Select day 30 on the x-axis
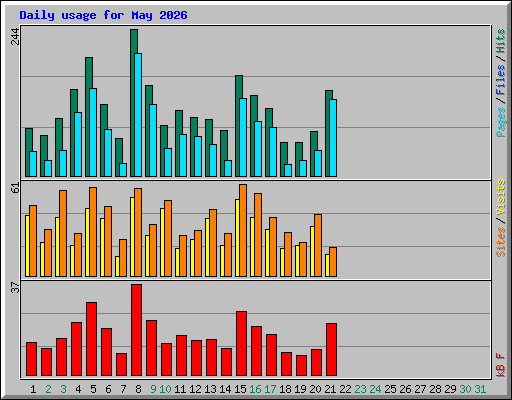 (465, 389)
